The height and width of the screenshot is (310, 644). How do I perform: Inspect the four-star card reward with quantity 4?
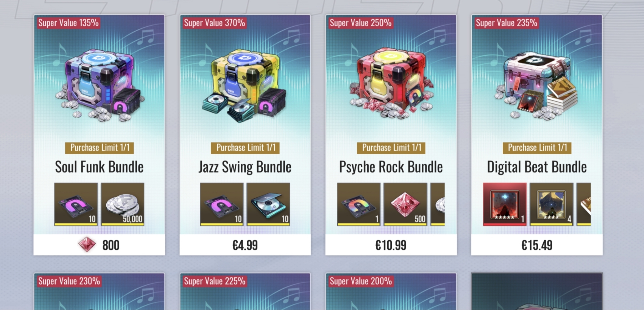551,204
